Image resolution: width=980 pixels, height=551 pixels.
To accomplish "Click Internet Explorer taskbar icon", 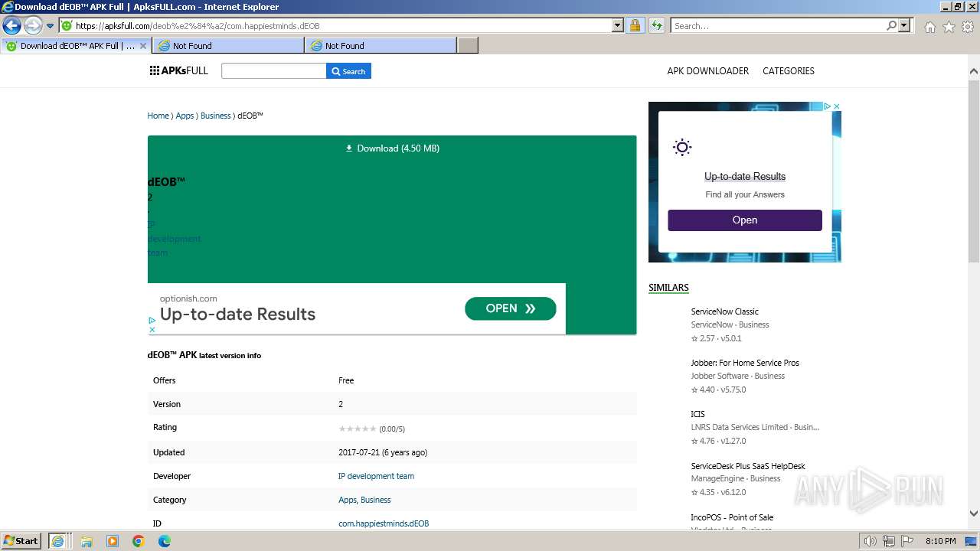I will (58, 541).
